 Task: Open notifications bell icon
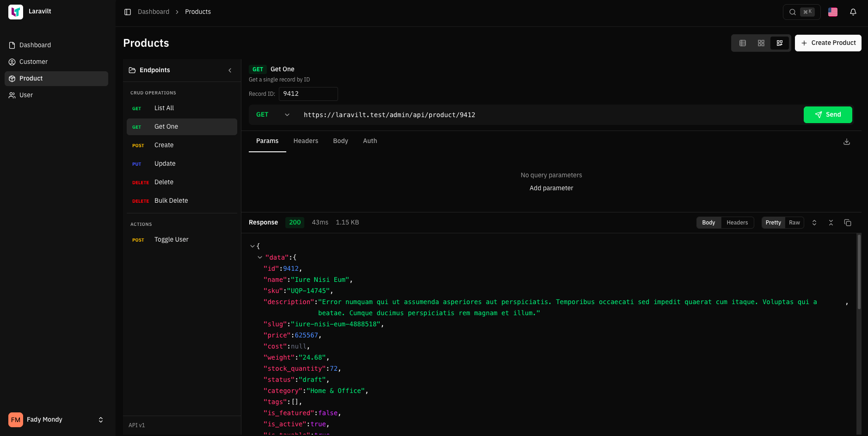coord(853,12)
